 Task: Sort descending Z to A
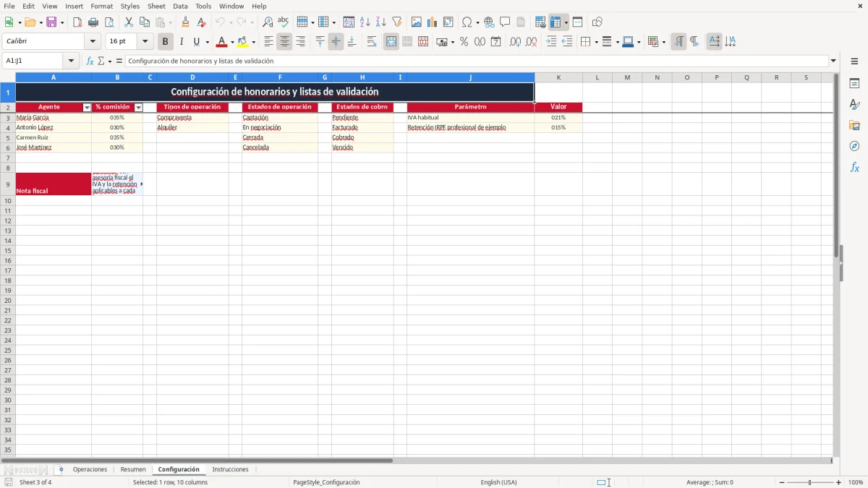380,22
